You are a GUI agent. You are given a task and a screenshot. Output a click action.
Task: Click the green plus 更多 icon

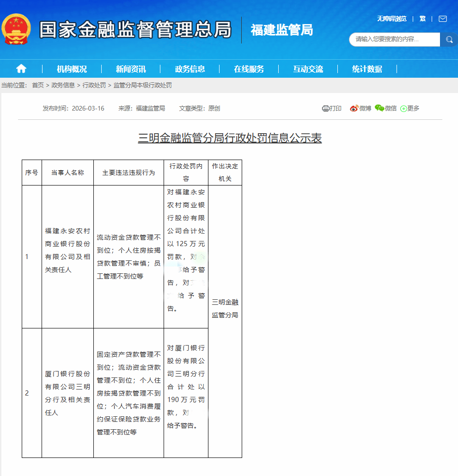(403, 109)
